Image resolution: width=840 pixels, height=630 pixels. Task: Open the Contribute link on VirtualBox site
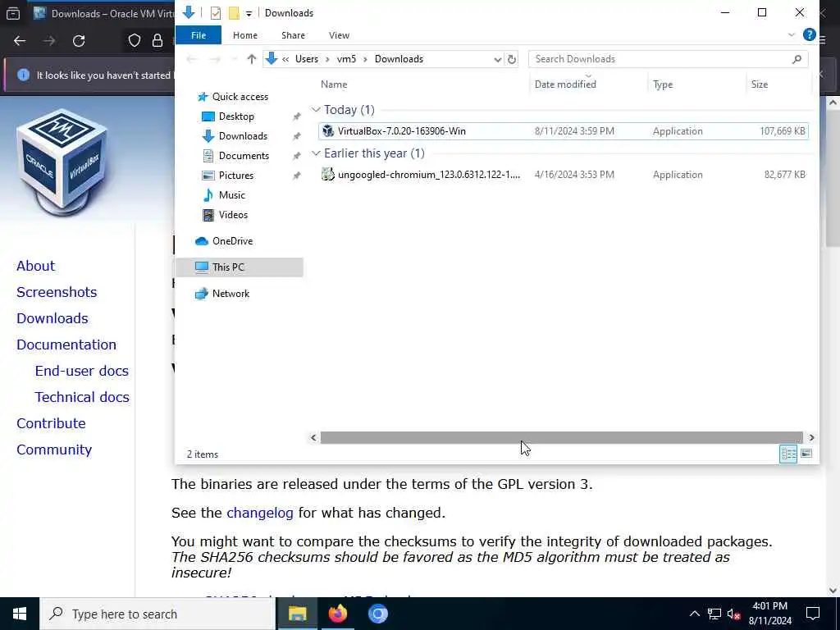51,424
